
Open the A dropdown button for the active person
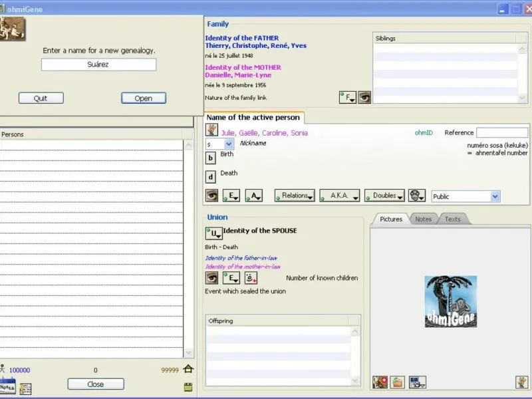click(254, 196)
